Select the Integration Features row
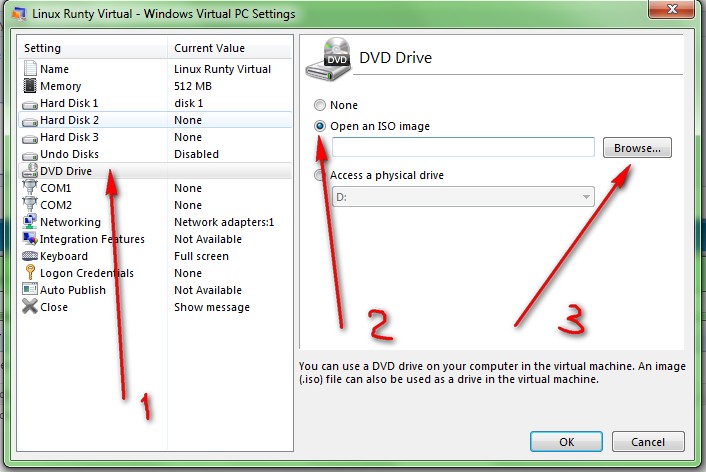706x472 pixels. [155, 239]
